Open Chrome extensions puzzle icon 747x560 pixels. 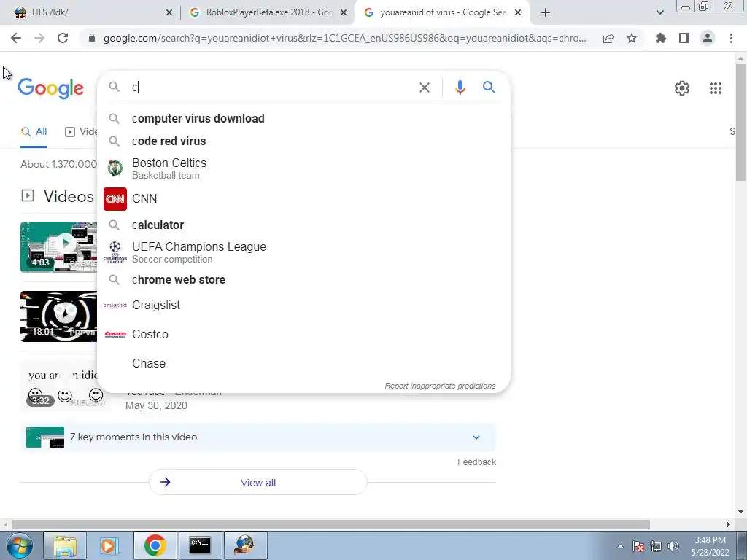pyautogui.click(x=661, y=38)
